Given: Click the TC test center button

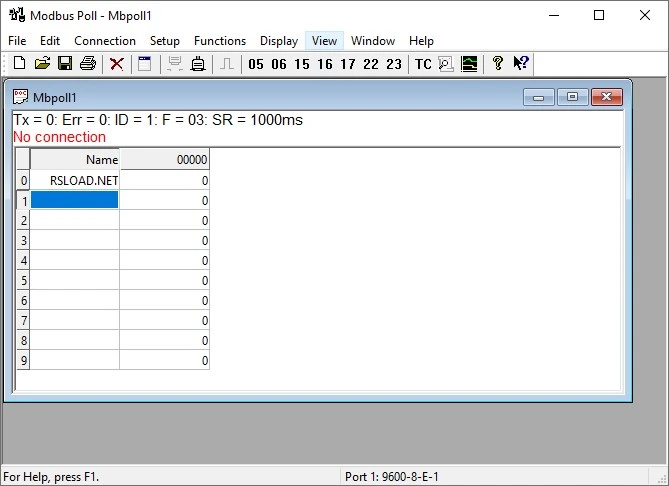Looking at the screenshot, I should point(423,64).
